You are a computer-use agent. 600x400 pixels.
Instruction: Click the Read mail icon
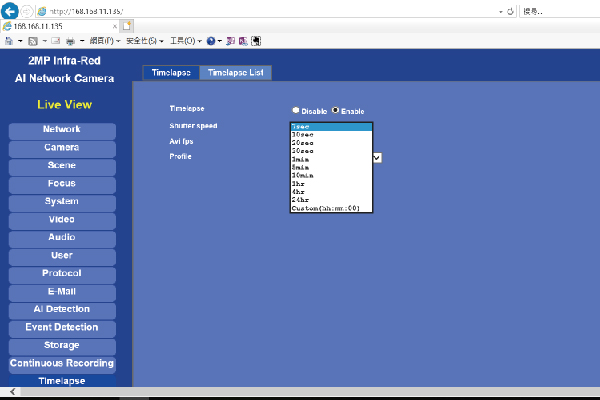pyautogui.click(x=56, y=41)
